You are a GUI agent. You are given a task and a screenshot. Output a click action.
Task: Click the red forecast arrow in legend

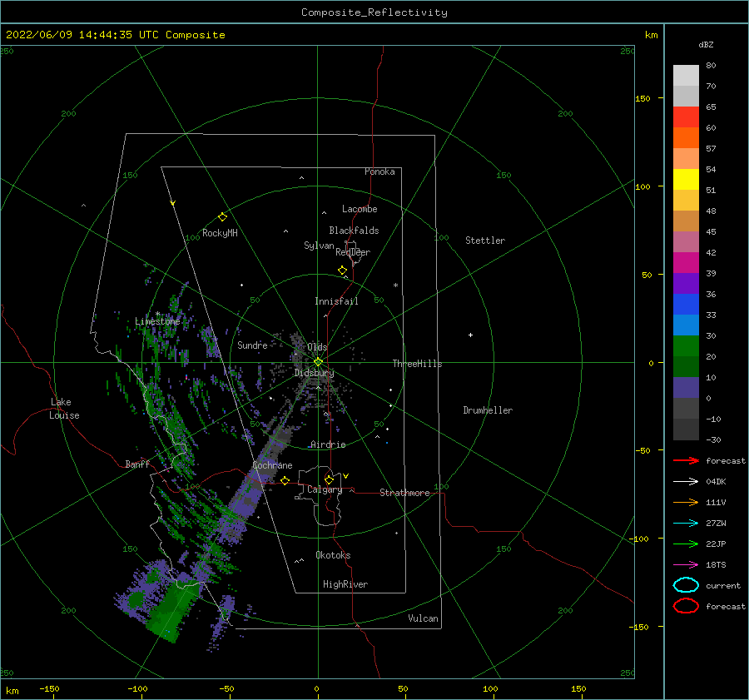coord(686,460)
